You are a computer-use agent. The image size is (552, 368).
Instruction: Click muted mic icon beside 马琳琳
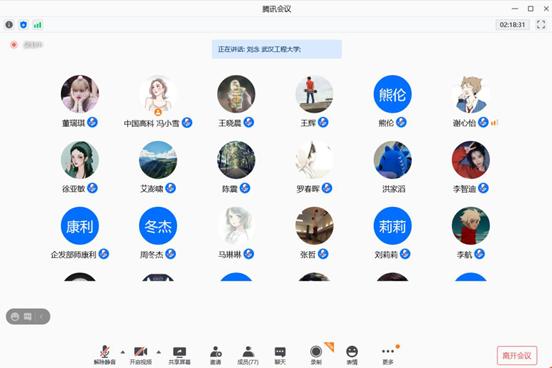pyautogui.click(x=249, y=254)
